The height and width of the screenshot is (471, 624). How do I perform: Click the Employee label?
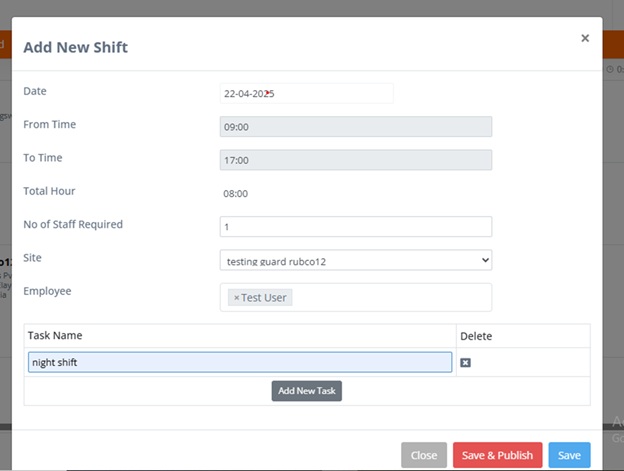47,291
